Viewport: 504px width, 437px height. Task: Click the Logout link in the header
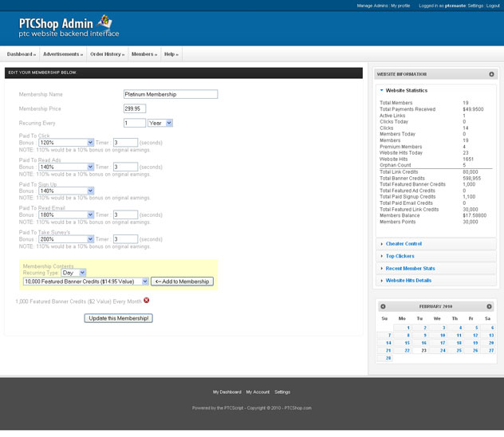(x=494, y=6)
